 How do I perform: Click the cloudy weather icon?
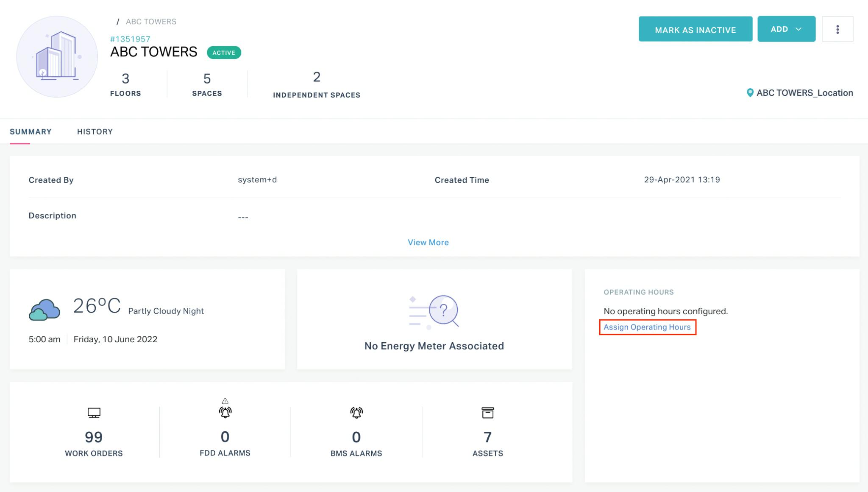(45, 310)
